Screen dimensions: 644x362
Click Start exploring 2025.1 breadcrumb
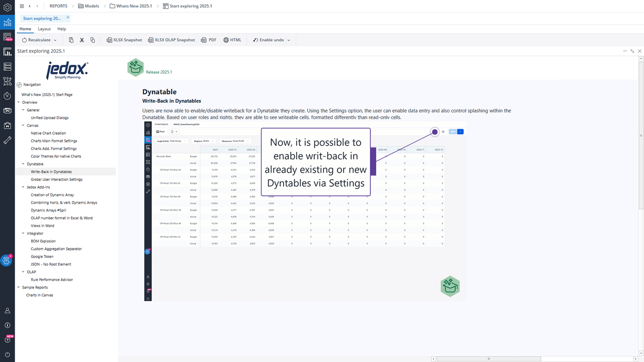187,6
